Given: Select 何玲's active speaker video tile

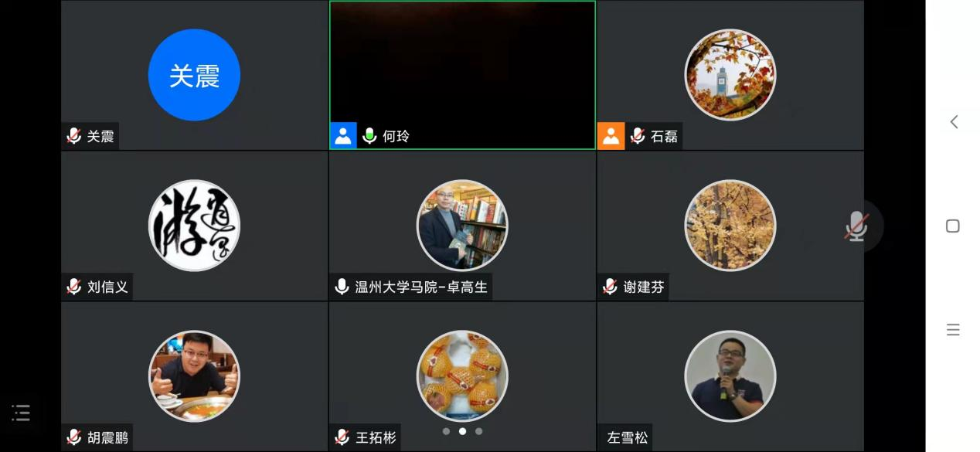Looking at the screenshot, I should coord(462,75).
